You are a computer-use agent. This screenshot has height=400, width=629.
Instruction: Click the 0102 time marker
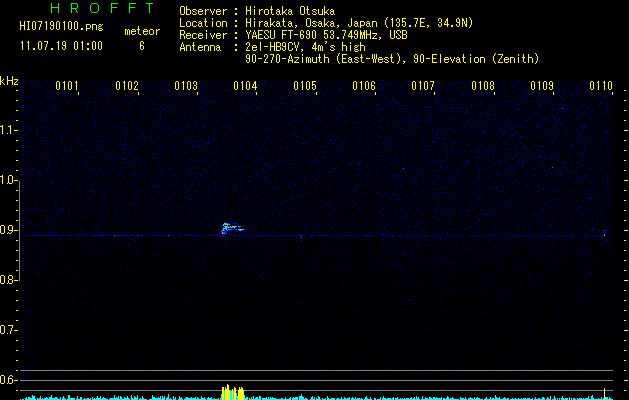[x=127, y=86]
